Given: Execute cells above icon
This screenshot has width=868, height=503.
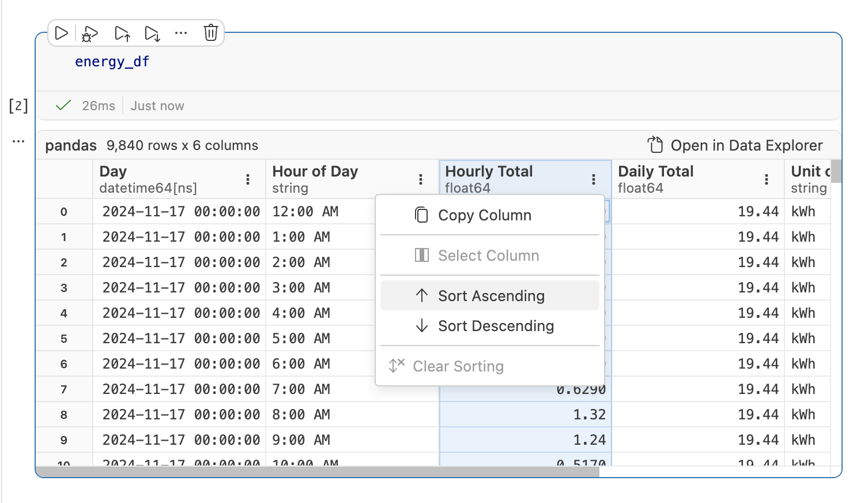Looking at the screenshot, I should click(x=122, y=34).
